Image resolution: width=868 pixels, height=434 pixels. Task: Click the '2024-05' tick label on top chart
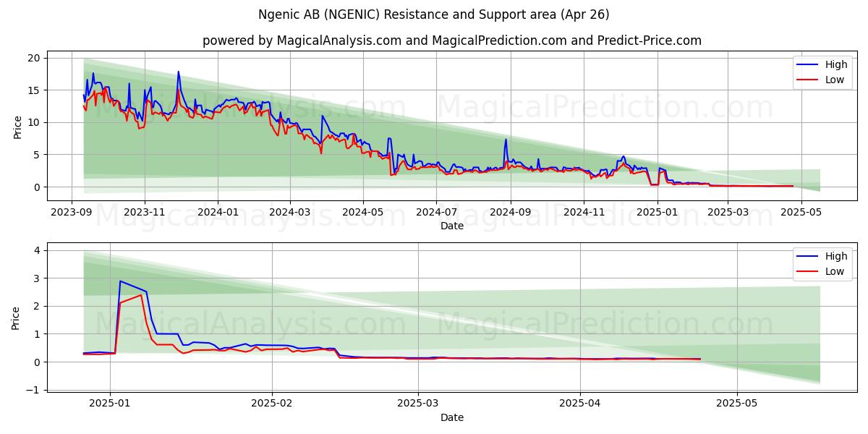(x=363, y=212)
